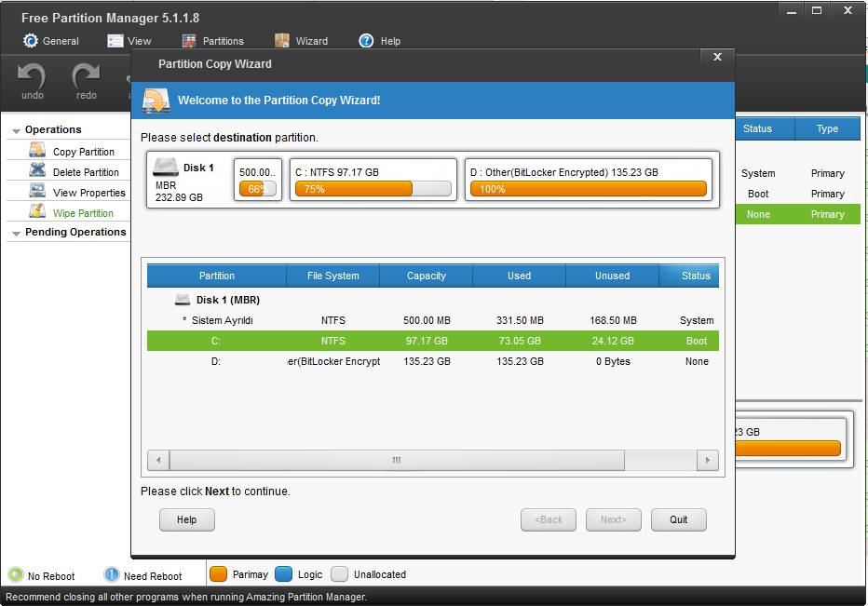
Task: Click the Help button in wizard
Action: coord(186,519)
